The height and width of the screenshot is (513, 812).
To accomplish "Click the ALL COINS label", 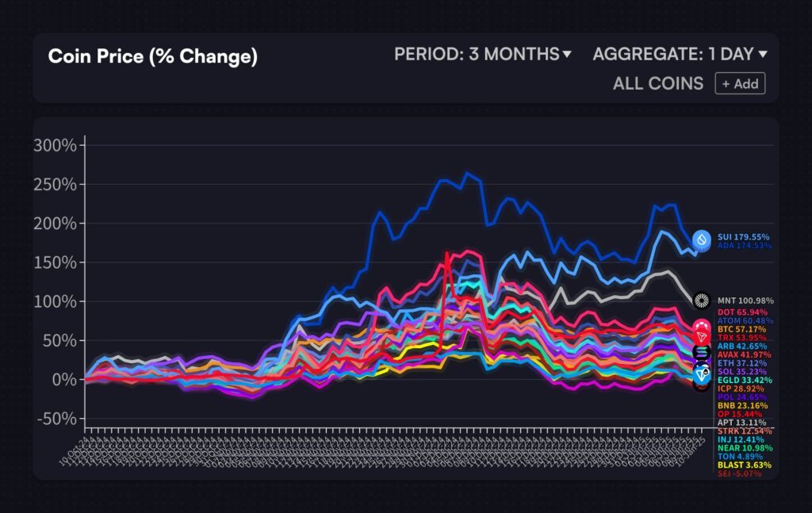I will click(x=658, y=83).
